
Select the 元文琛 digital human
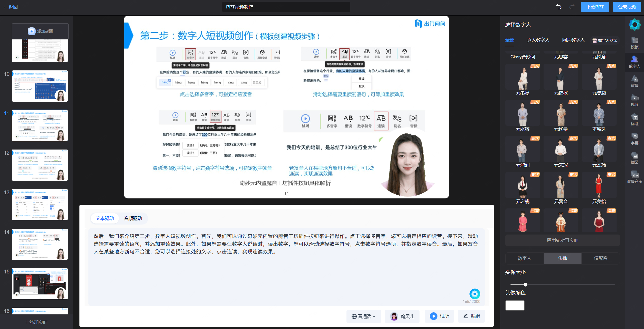(561, 152)
